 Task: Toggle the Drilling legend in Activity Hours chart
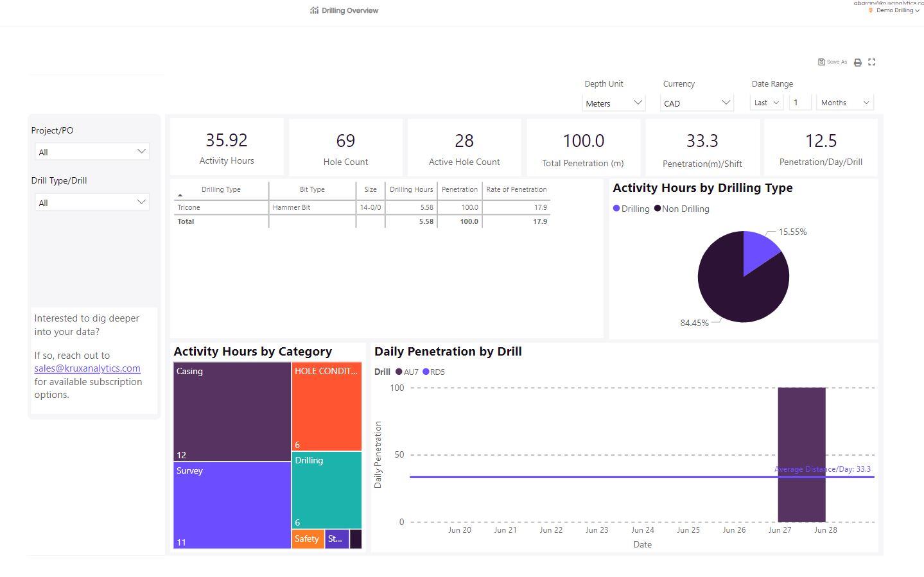(631, 209)
